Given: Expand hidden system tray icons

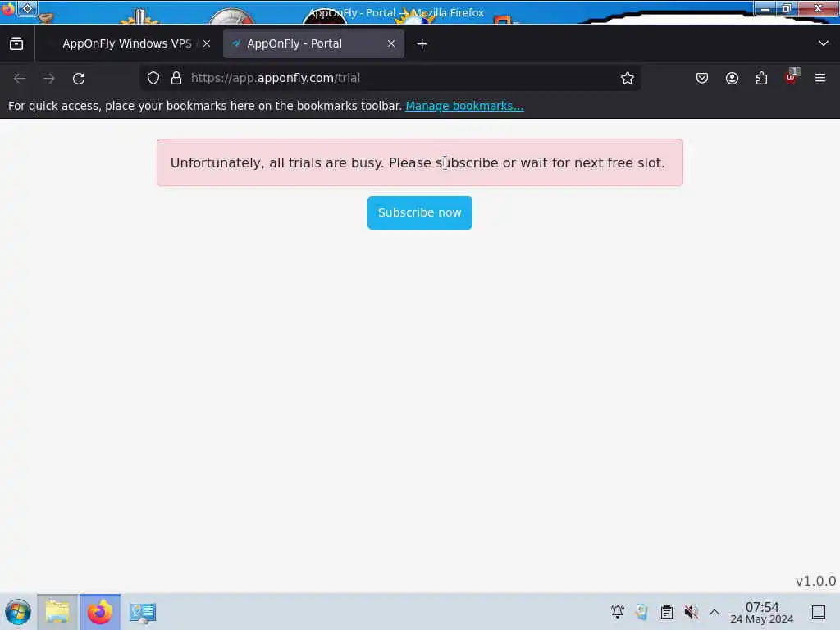Looking at the screenshot, I should click(714, 612).
